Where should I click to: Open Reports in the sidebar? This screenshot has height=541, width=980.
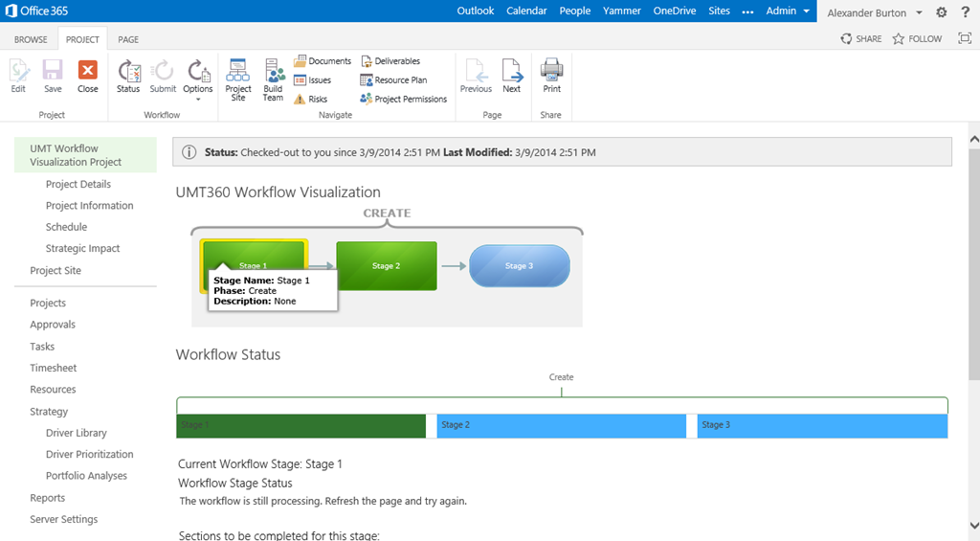point(48,498)
